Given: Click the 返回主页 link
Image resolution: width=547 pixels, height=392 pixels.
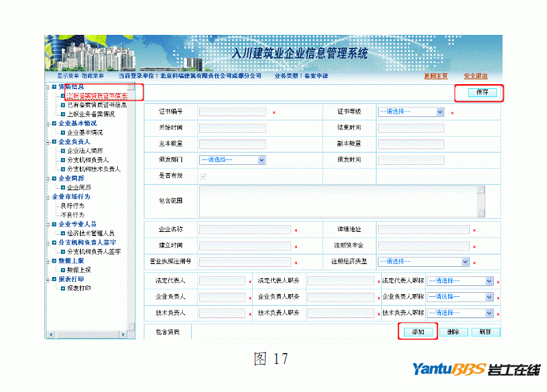Looking at the screenshot, I should click(435, 75).
